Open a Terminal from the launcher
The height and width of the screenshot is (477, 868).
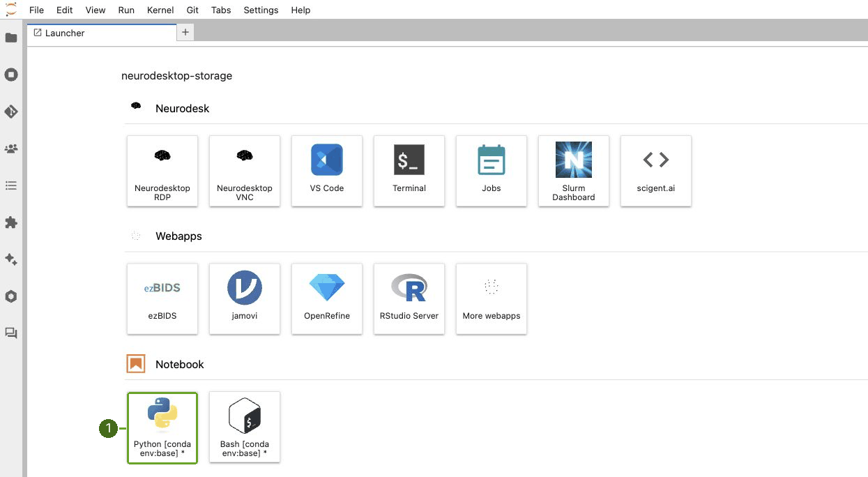tap(409, 171)
